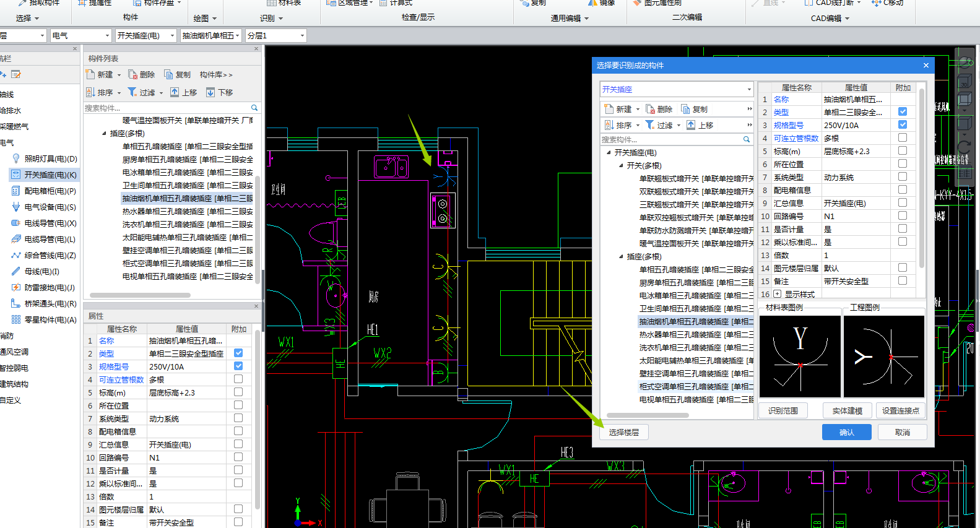The image size is (980, 528).
Task: Click 过滤 funnel icon in 构件列表 panel
Action: 132,92
